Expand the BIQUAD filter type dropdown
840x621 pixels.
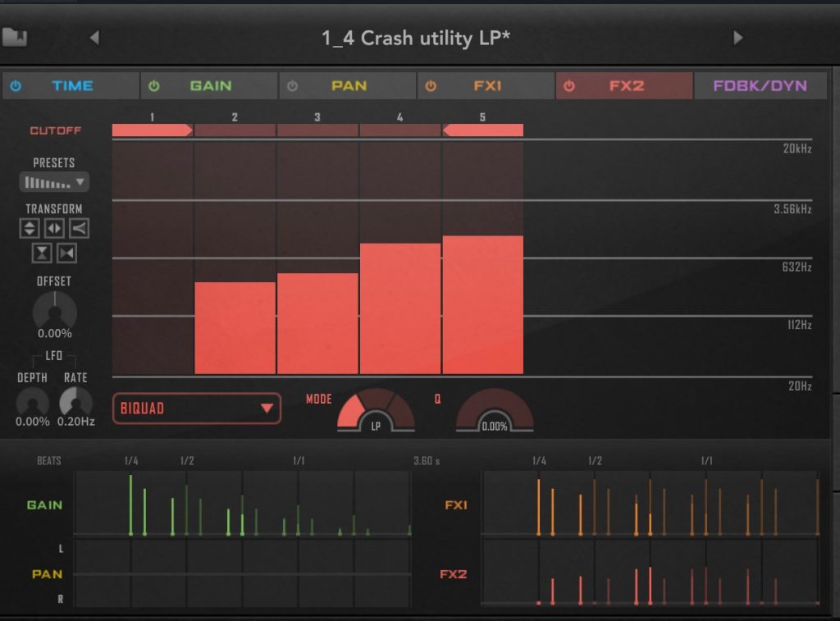click(x=196, y=409)
